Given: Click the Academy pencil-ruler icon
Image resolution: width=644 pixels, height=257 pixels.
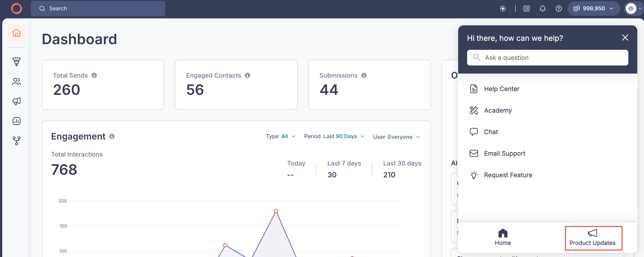Looking at the screenshot, I should coord(474,111).
